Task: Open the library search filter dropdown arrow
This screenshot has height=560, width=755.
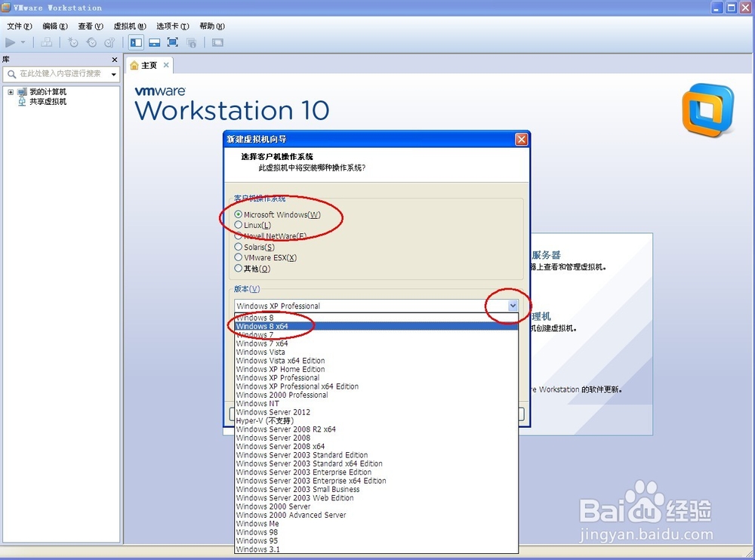Action: [114, 74]
